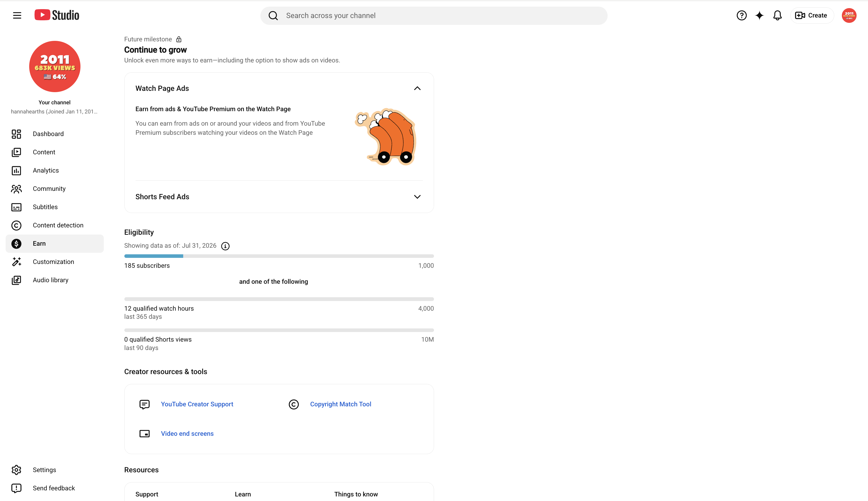
Task: Click the Subtitles caption icon
Action: pos(16,207)
